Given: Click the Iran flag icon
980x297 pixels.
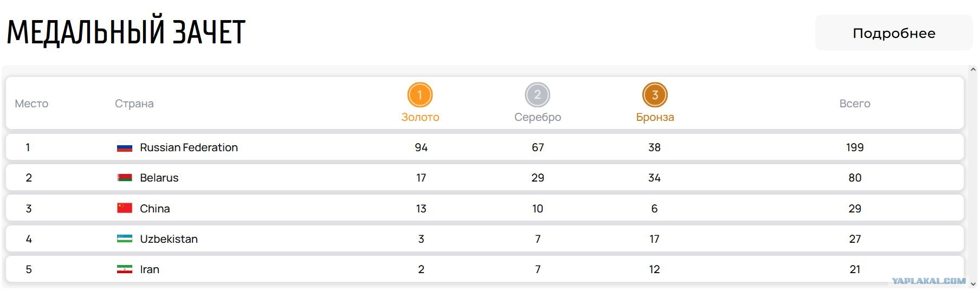Looking at the screenshot, I should coord(125,269).
